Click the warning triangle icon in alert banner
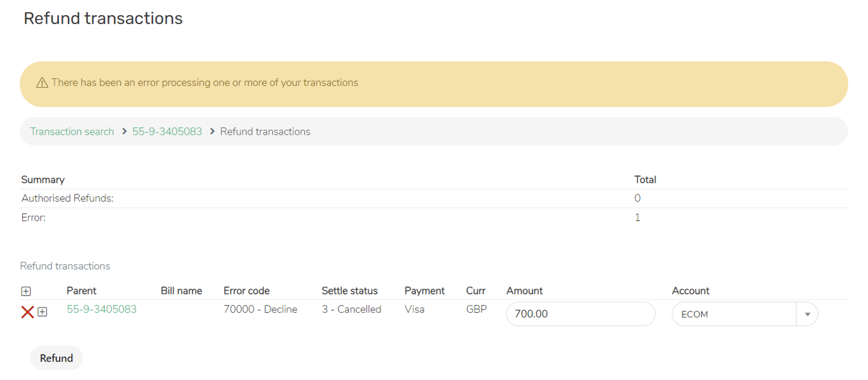The image size is (868, 380). 42,83
